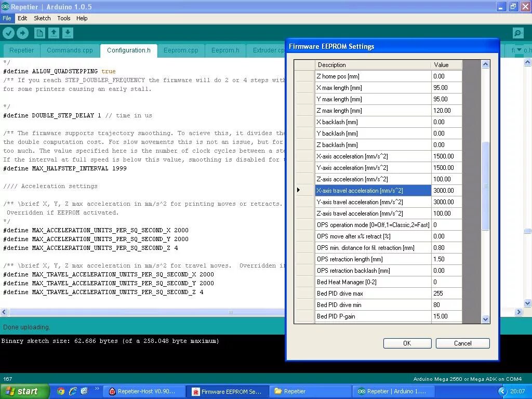Viewport: 532px width, 399px height.
Task: Edit Bed PID P-gain value 15.00
Action: (446, 316)
